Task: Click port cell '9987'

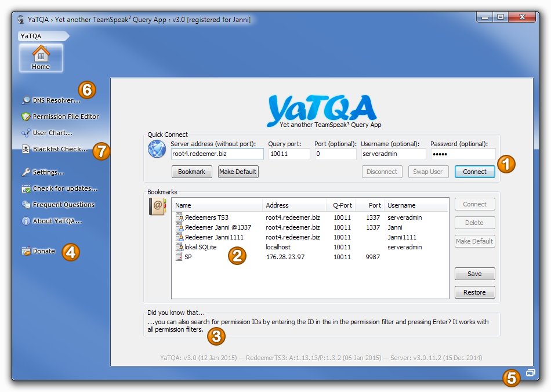Action: point(373,257)
